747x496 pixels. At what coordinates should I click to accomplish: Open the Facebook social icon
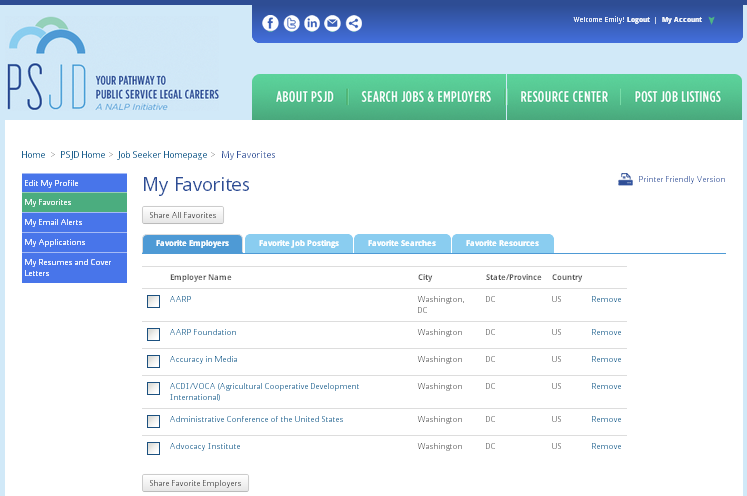[270, 23]
